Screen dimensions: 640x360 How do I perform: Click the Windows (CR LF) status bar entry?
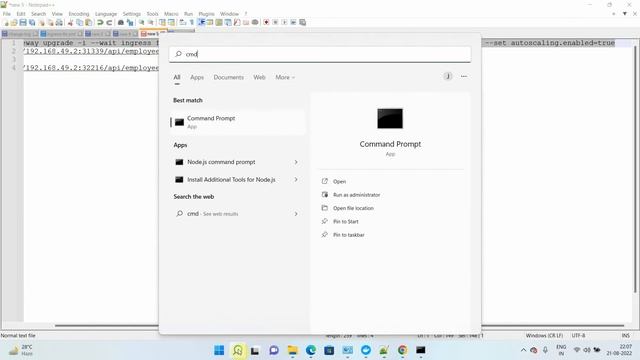[x=544, y=336]
